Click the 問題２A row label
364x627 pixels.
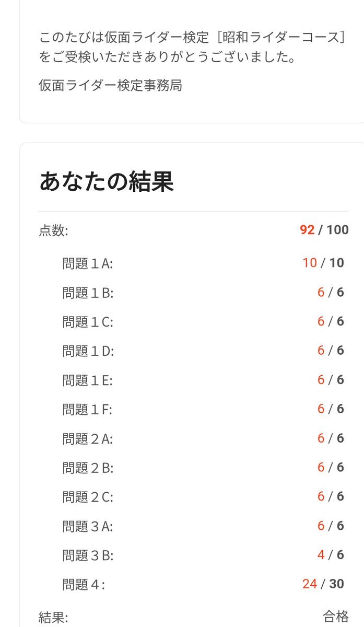[87, 439]
